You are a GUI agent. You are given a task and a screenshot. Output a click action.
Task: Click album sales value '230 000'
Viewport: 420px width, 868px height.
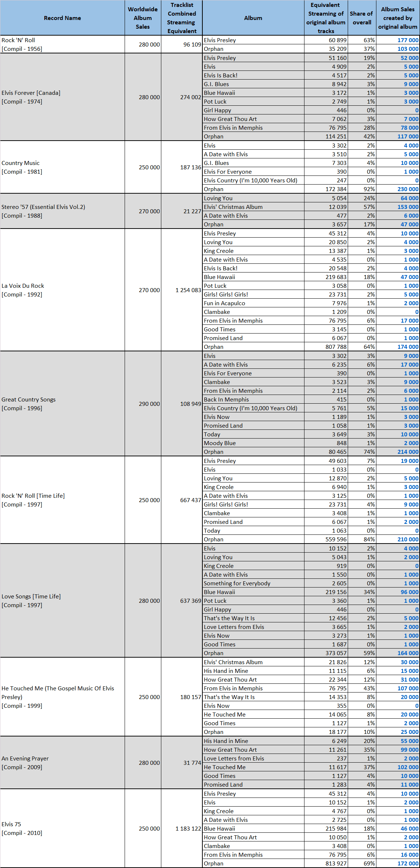408,189
